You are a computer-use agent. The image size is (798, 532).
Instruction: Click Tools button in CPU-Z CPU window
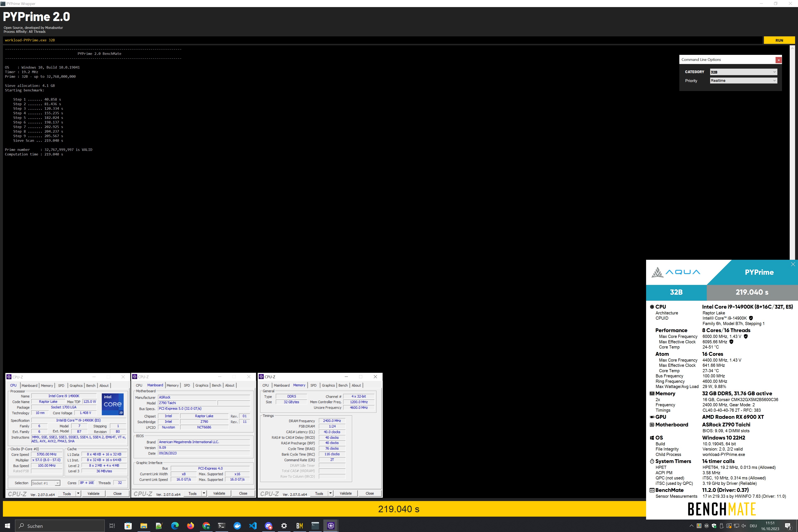(x=67, y=493)
